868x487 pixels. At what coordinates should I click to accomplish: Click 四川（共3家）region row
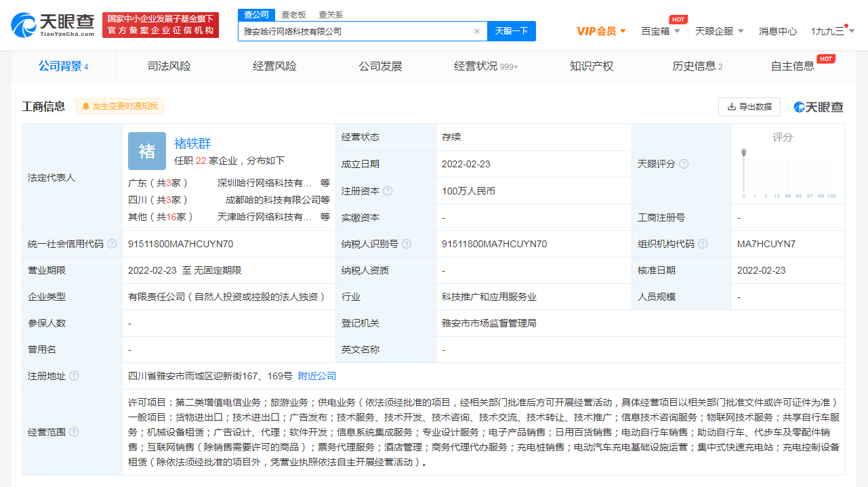pos(229,200)
